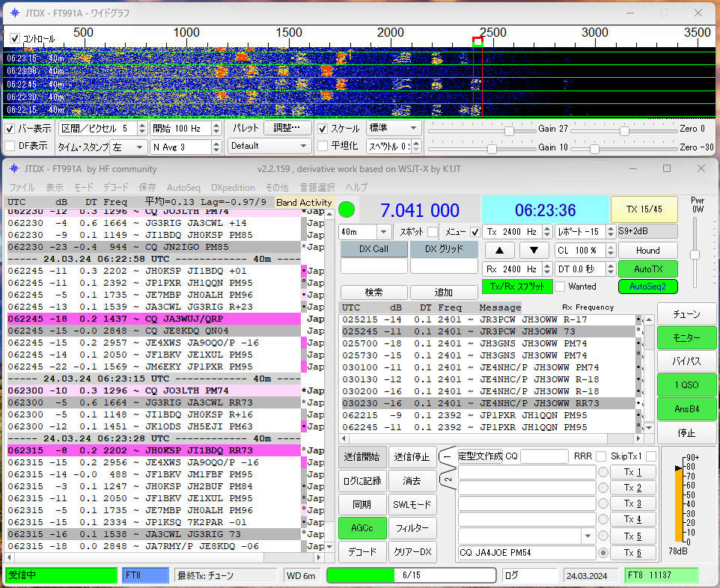Click the down arrow frequency button
The width and height of the screenshot is (720, 588).
534,250
